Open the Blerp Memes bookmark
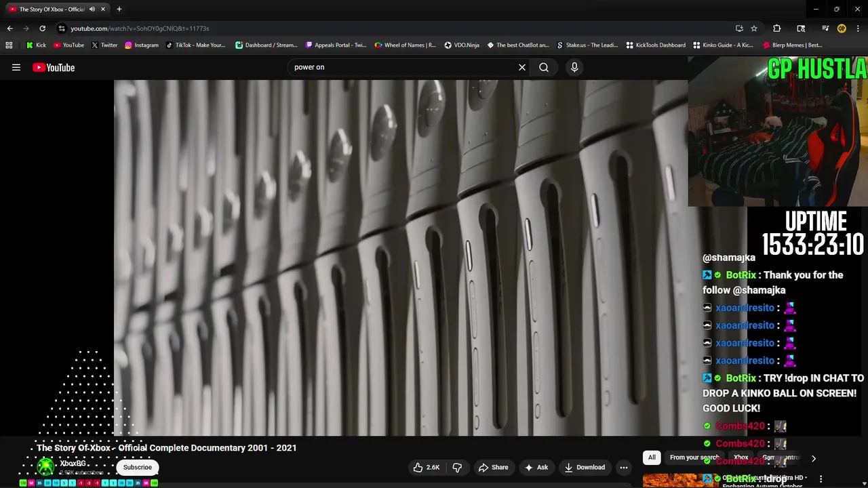 tap(792, 45)
